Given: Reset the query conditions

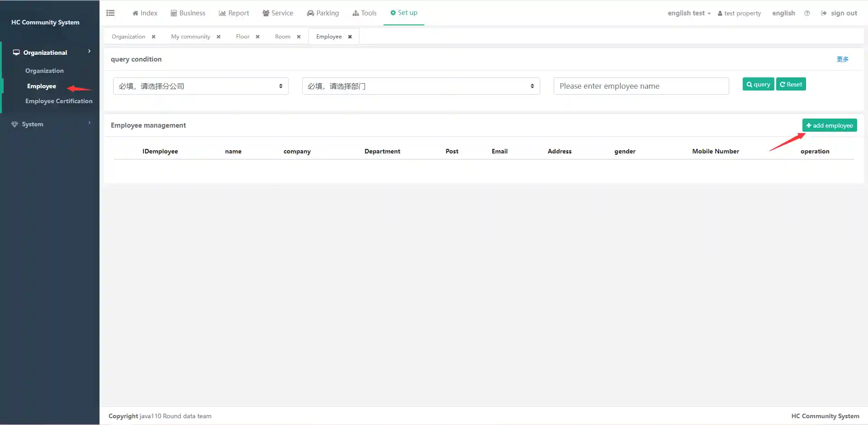Looking at the screenshot, I should 791,84.
